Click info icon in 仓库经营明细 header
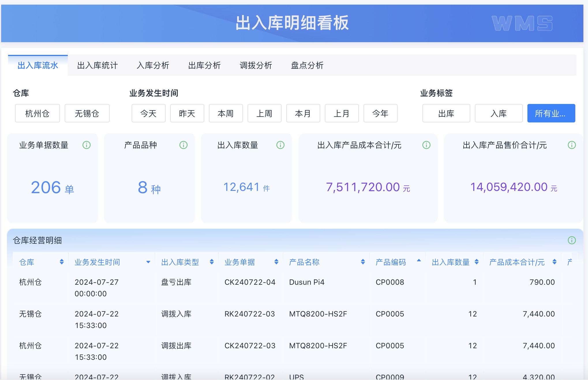The width and height of the screenshot is (588, 380). pyautogui.click(x=572, y=240)
